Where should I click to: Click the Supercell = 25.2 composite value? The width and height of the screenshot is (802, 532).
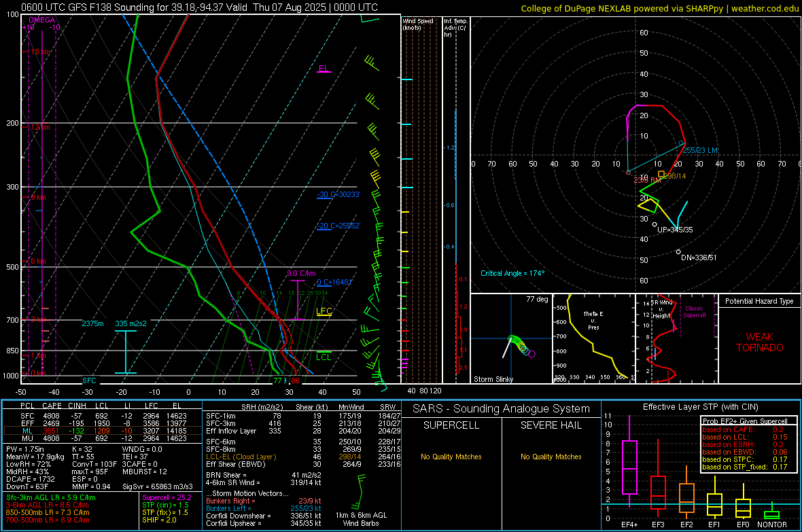(167, 497)
